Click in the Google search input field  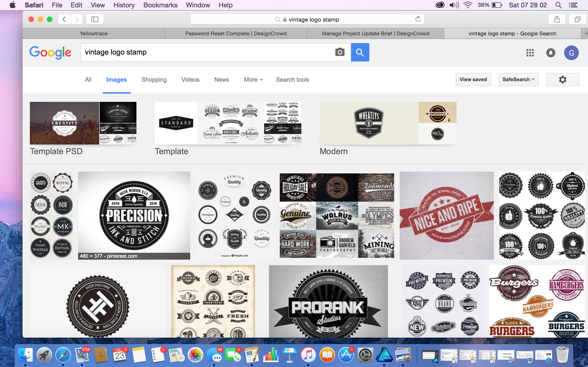coord(206,52)
